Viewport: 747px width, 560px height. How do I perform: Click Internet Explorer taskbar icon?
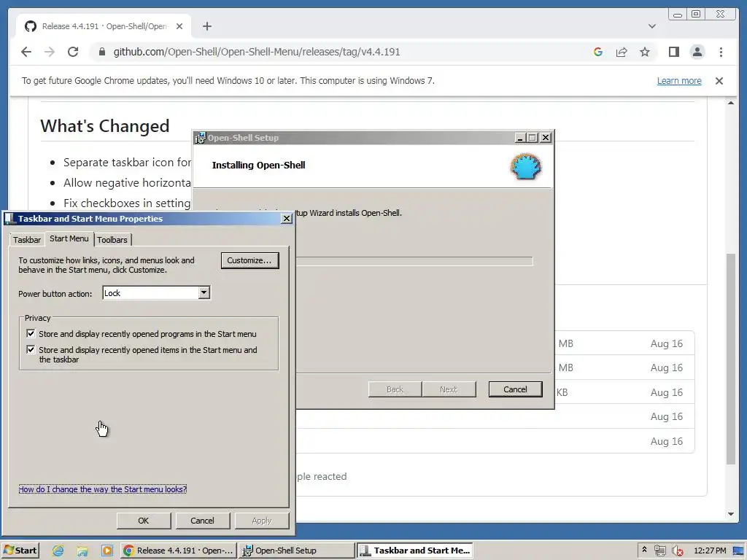coord(58,551)
